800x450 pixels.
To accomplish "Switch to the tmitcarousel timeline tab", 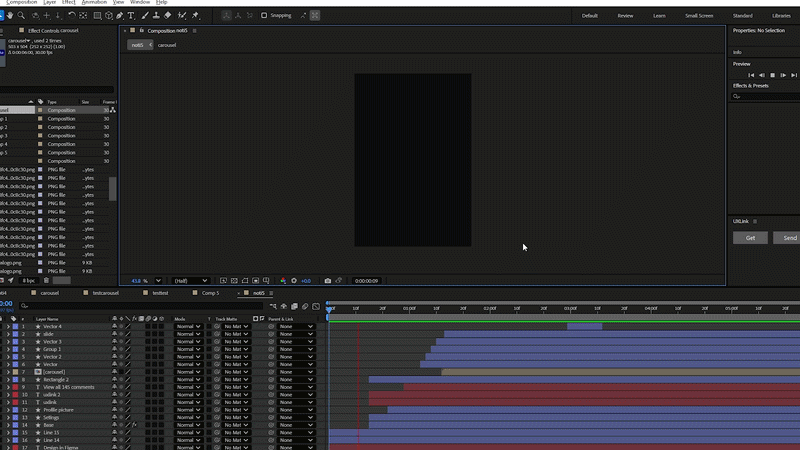I will [106, 293].
